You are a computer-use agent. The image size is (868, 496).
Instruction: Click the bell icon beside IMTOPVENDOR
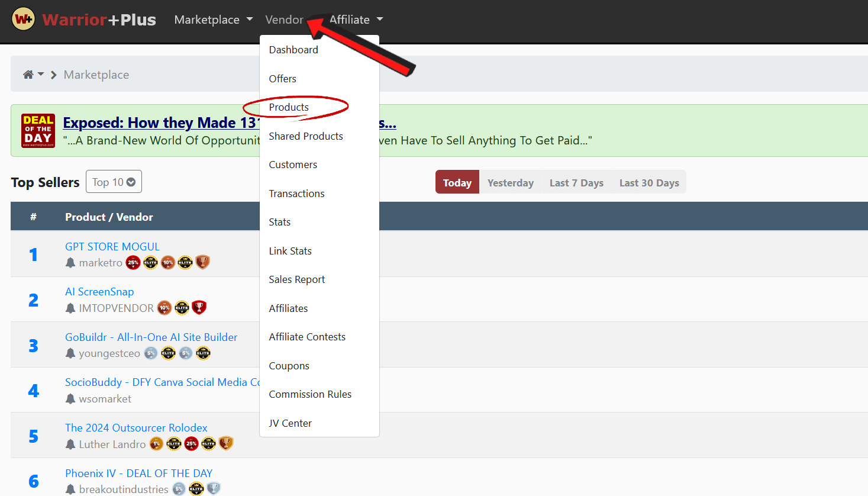point(70,308)
